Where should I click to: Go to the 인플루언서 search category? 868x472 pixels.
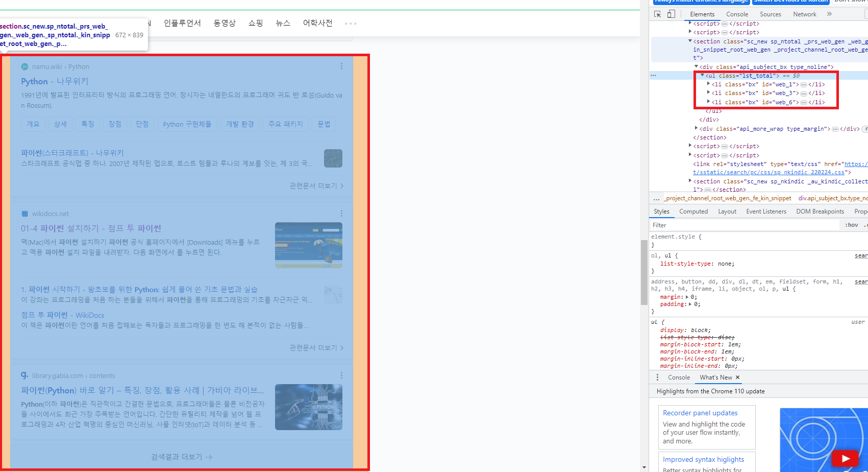182,23
